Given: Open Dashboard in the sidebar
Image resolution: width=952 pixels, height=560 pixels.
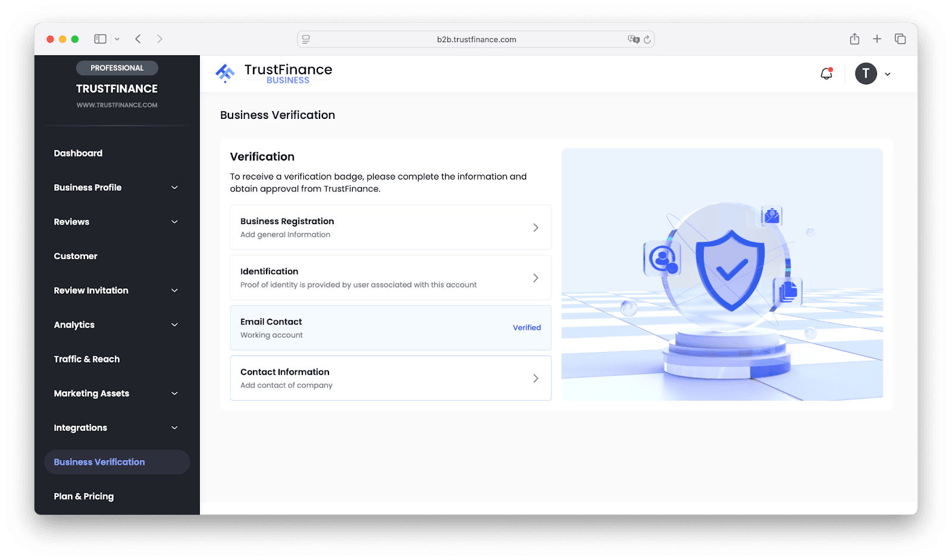Looking at the screenshot, I should click(x=78, y=153).
